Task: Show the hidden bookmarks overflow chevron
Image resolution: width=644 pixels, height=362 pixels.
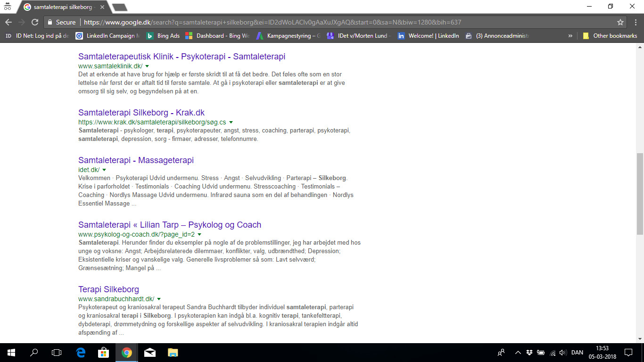Action: click(570, 36)
